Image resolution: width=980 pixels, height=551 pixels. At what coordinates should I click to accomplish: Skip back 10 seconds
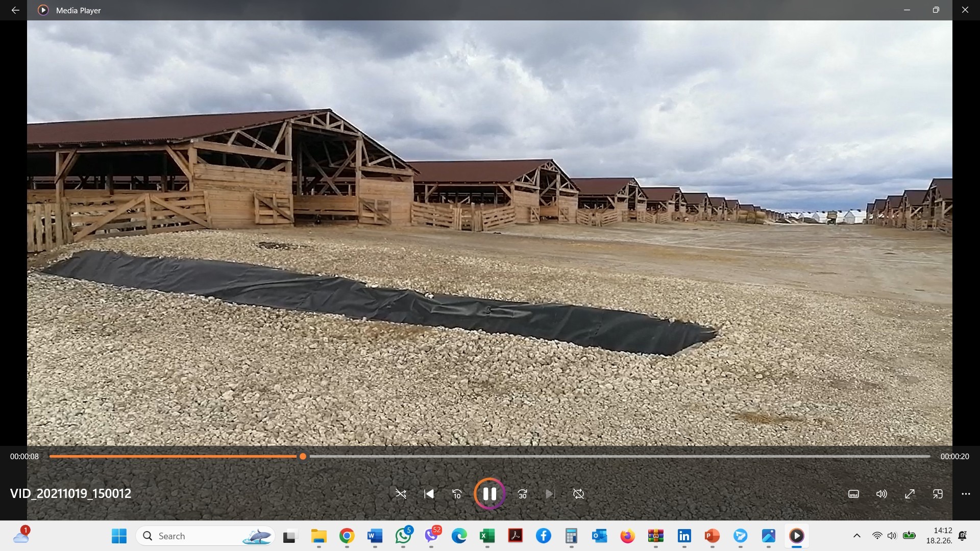pos(457,494)
